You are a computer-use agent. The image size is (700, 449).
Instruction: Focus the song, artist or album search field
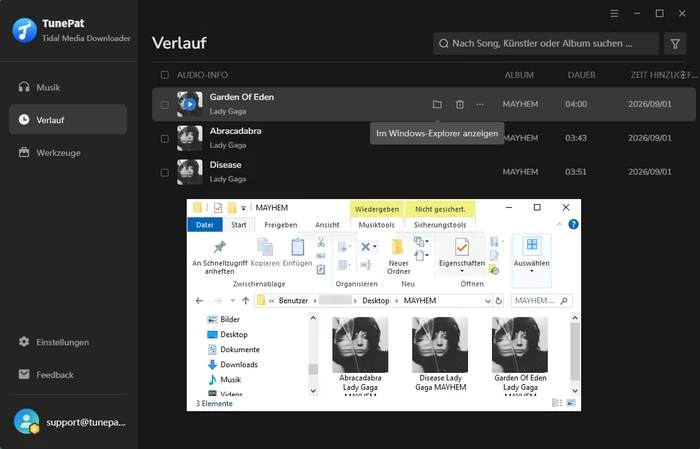point(546,44)
